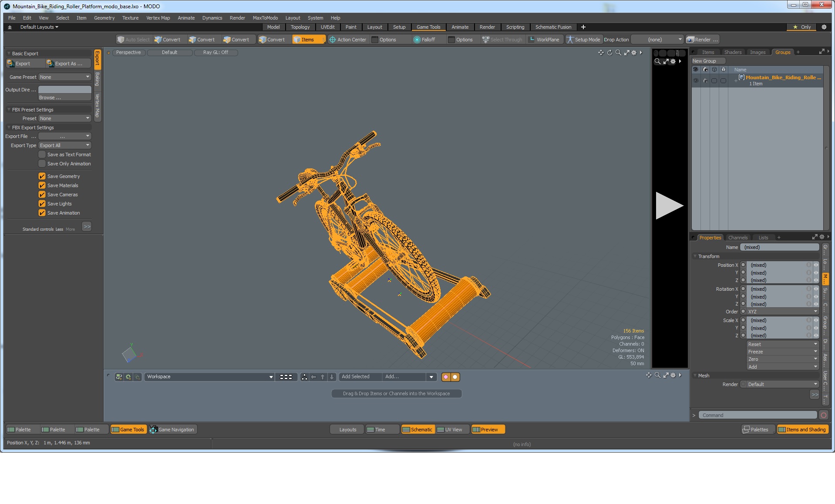The height and width of the screenshot is (504, 835).
Task: Click the Name (mixed) field
Action: point(779,247)
